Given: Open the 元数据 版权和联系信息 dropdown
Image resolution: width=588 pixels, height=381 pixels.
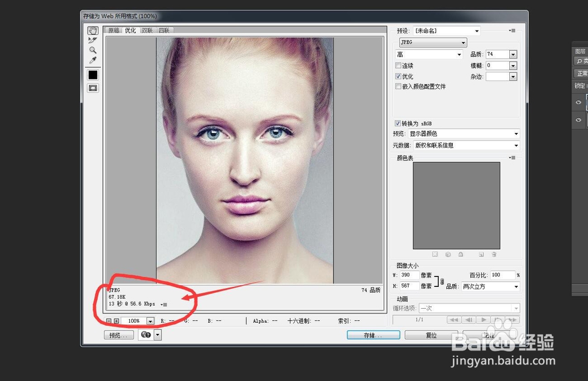Looking at the screenshot, I should click(466, 145).
